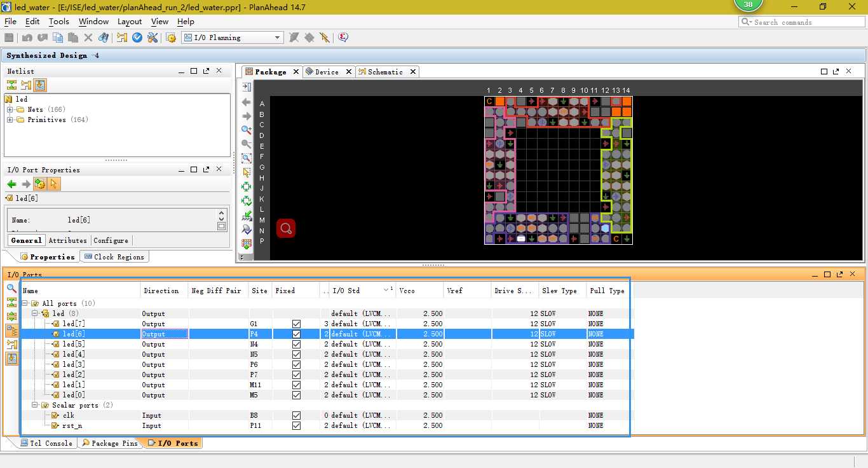Open the File menu
Viewport: 868px width, 468px height.
[10, 21]
